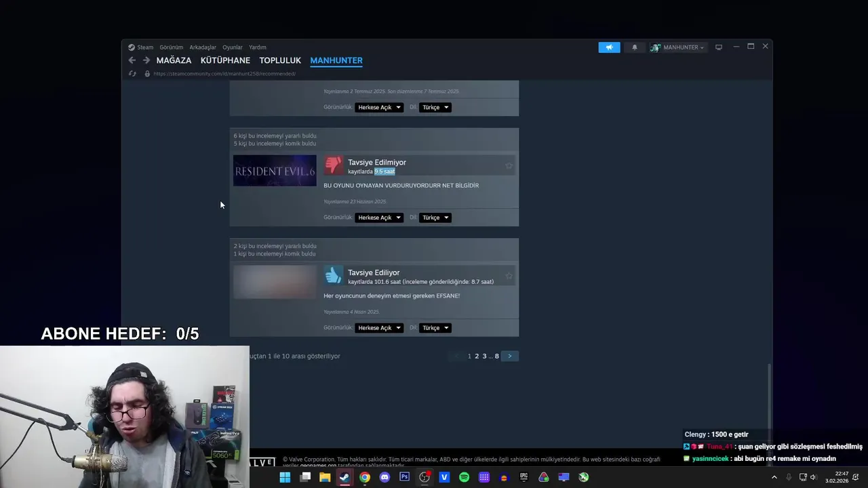This screenshot has height=488, width=868.
Task: Show hidden system tray icons
Action: coord(774,477)
